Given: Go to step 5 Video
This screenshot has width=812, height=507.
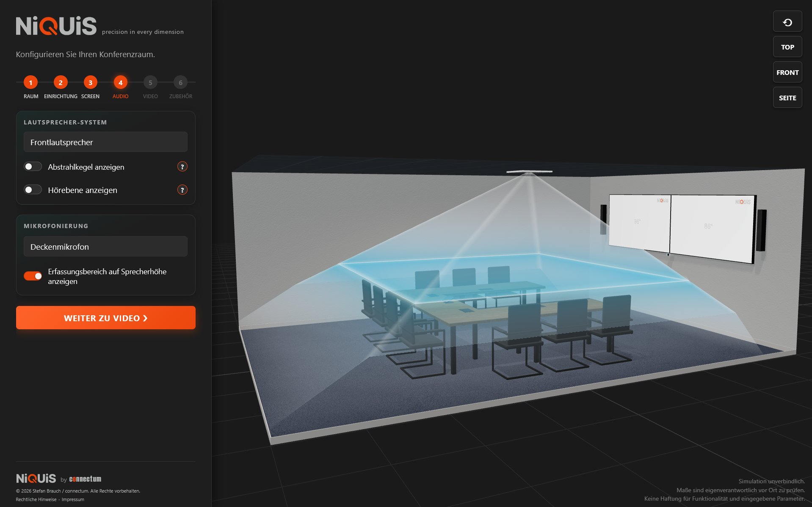Looking at the screenshot, I should tap(150, 83).
